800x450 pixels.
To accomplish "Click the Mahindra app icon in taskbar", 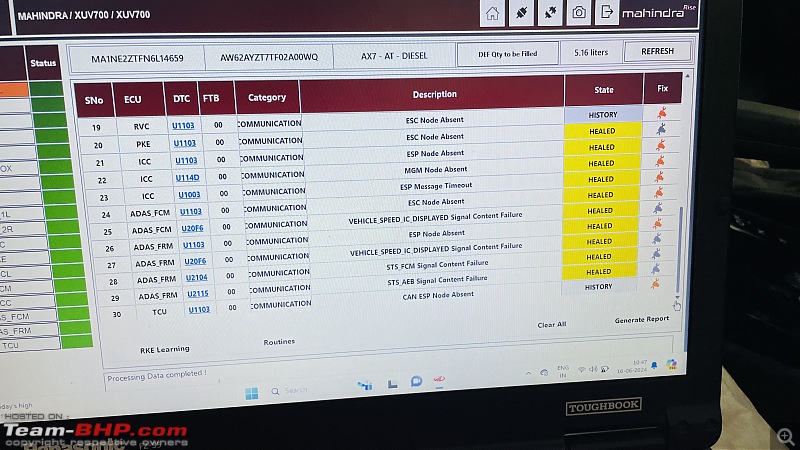I will click(x=439, y=380).
